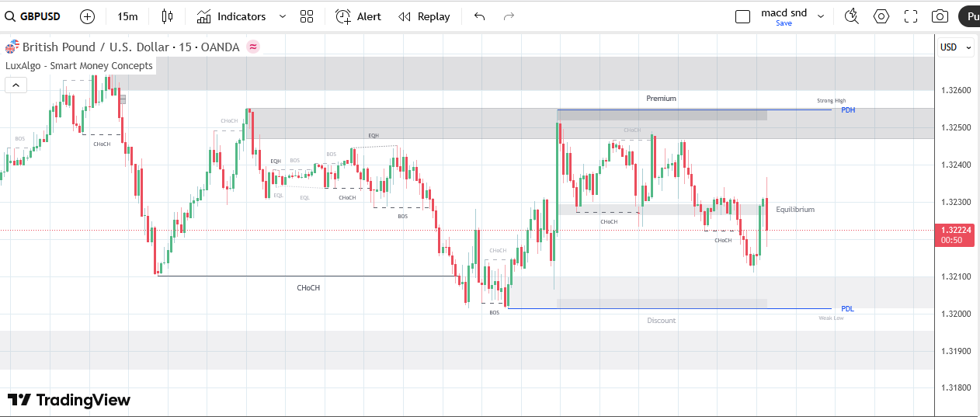This screenshot has width=980, height=417.
Task: Open the quick search icon
Action: click(x=852, y=16)
